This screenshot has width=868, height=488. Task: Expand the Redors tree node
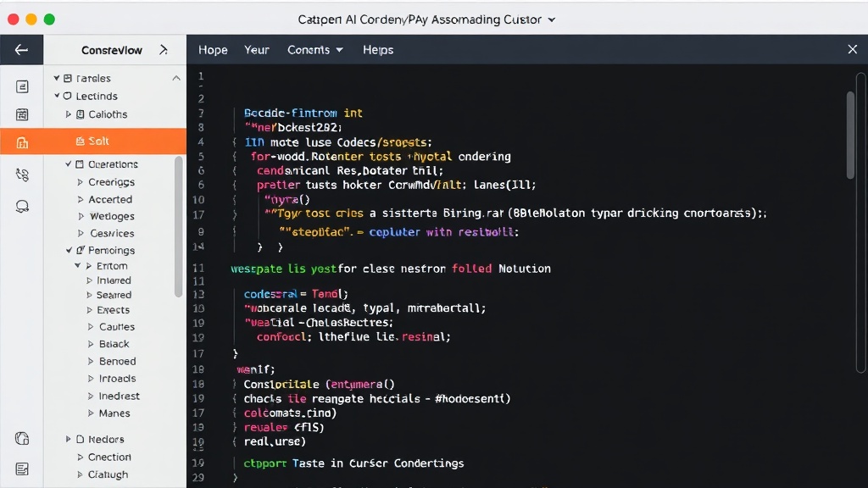[x=68, y=439]
